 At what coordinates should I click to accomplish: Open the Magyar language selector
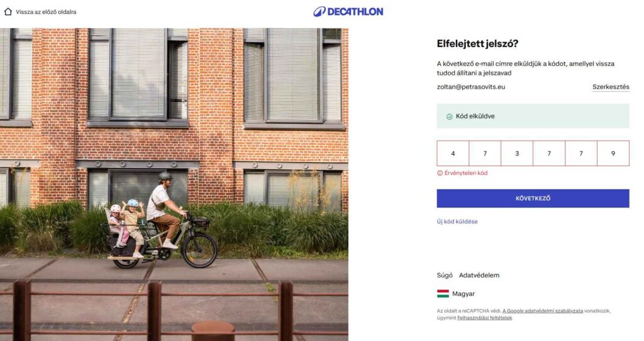[464, 294]
